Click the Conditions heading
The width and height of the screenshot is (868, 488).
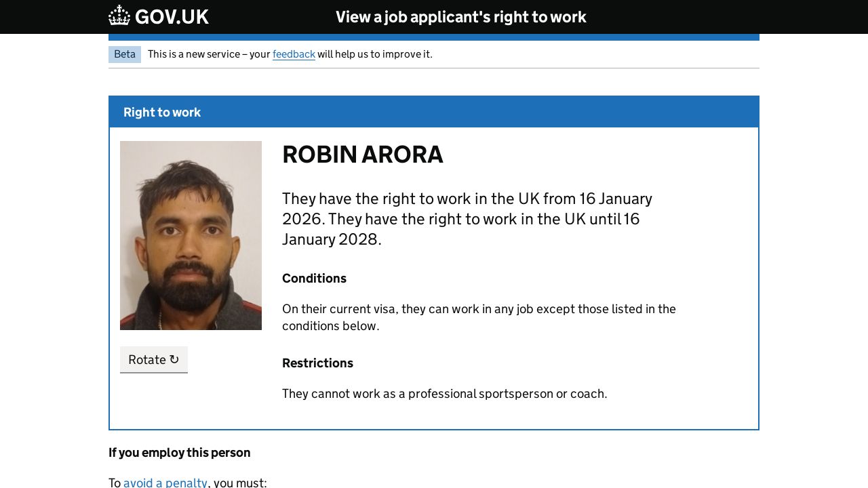tap(314, 279)
